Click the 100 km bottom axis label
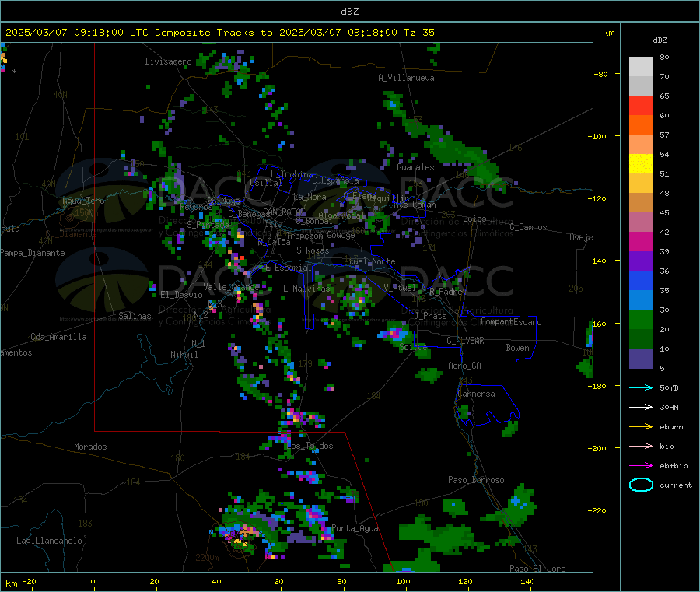 [x=403, y=581]
